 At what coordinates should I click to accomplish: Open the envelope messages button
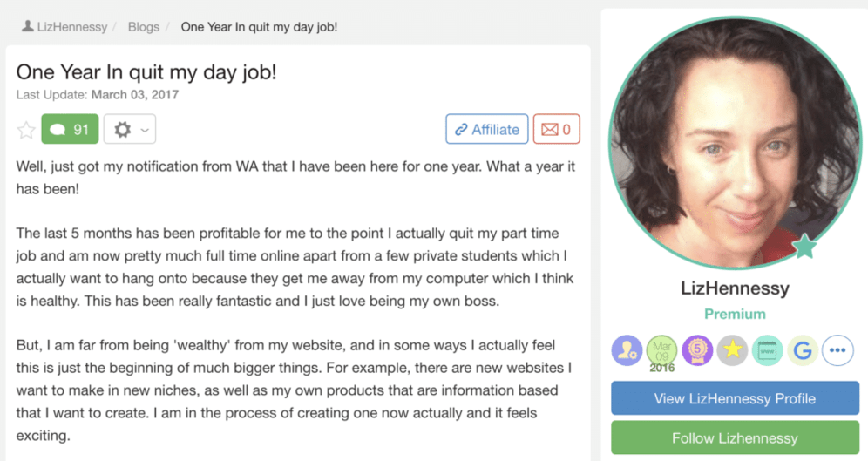[556, 130]
